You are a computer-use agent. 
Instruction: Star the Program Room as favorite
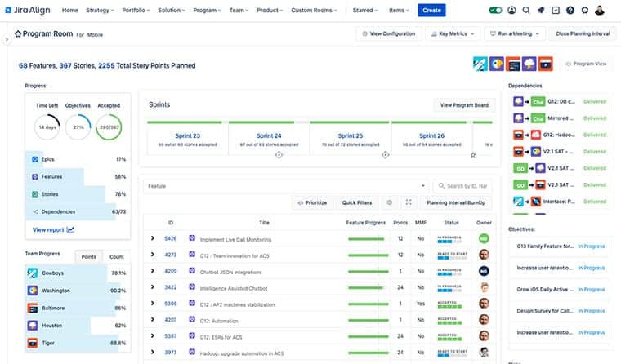pyautogui.click(x=18, y=35)
